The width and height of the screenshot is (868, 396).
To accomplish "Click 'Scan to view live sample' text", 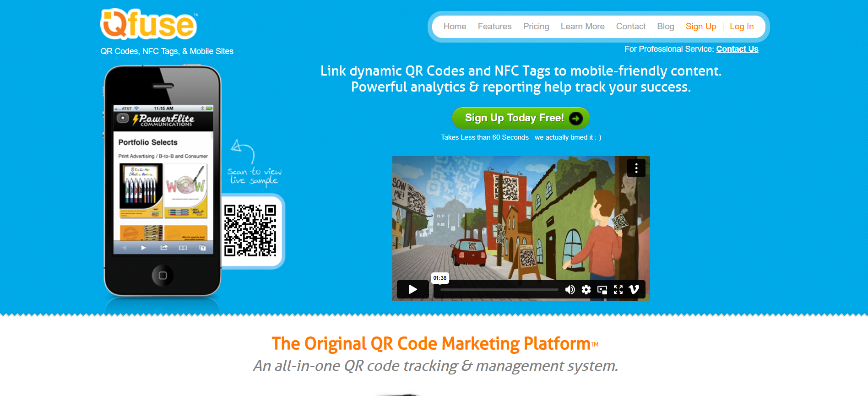I will pyautogui.click(x=255, y=176).
